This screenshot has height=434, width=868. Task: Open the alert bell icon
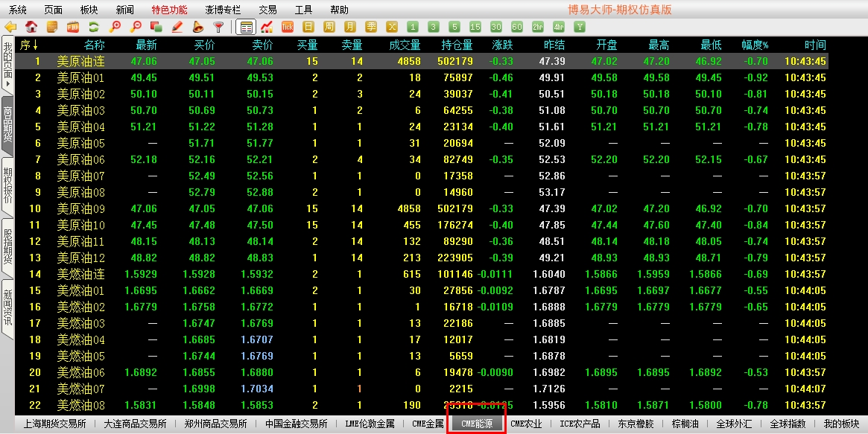point(197,27)
